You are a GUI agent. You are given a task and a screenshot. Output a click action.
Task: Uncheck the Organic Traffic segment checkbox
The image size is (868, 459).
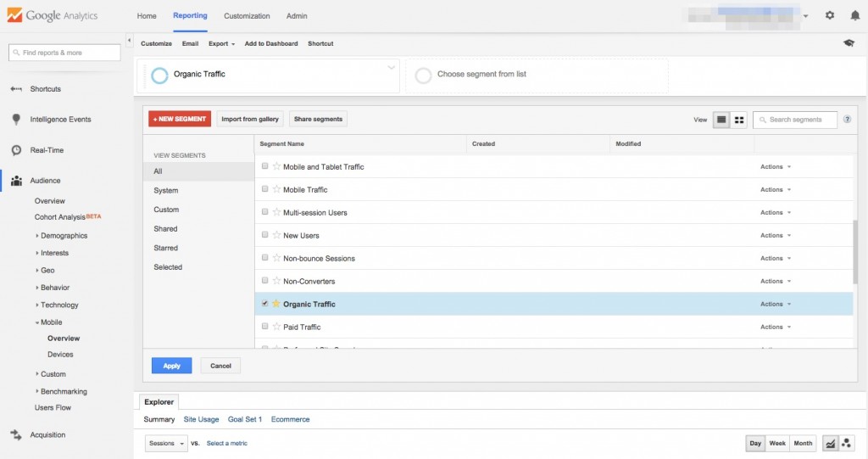(x=265, y=303)
